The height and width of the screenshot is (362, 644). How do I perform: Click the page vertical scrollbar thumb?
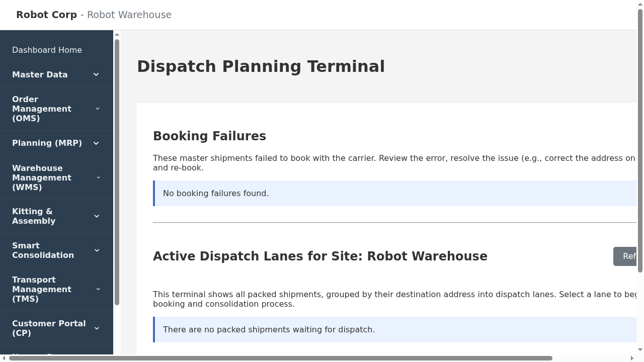point(640,141)
